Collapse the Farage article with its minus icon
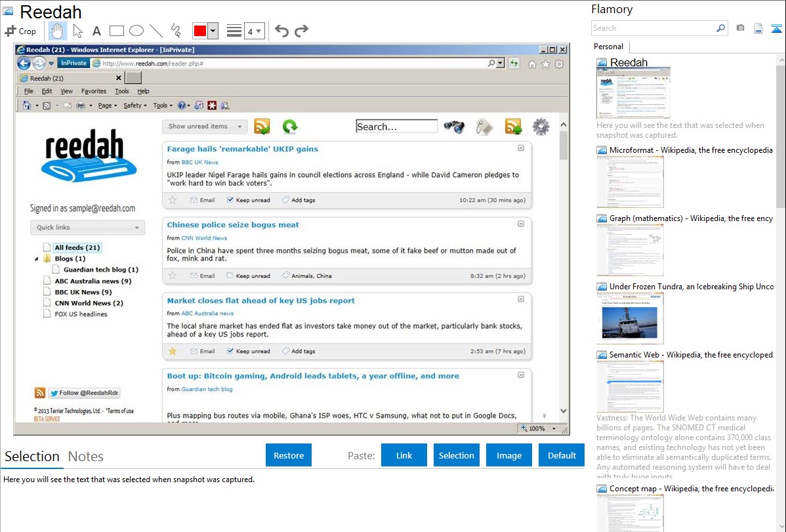The width and height of the screenshot is (786, 532). tap(521, 148)
